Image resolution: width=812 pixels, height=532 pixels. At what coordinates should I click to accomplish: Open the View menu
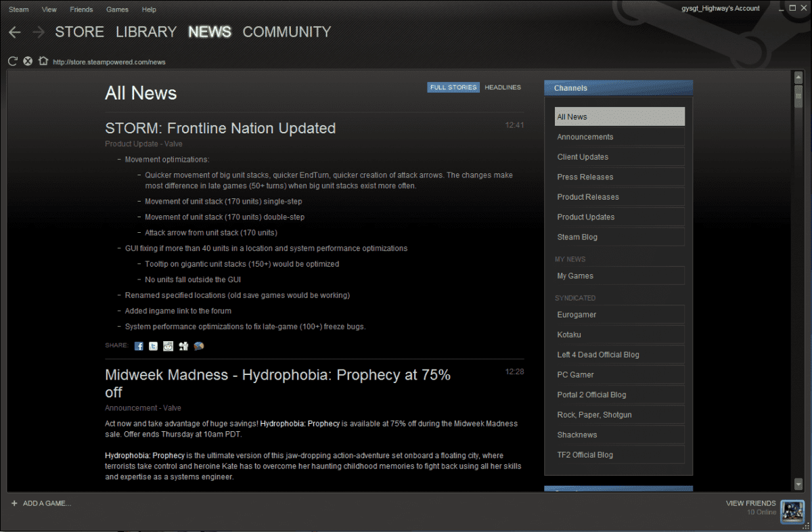coord(49,9)
